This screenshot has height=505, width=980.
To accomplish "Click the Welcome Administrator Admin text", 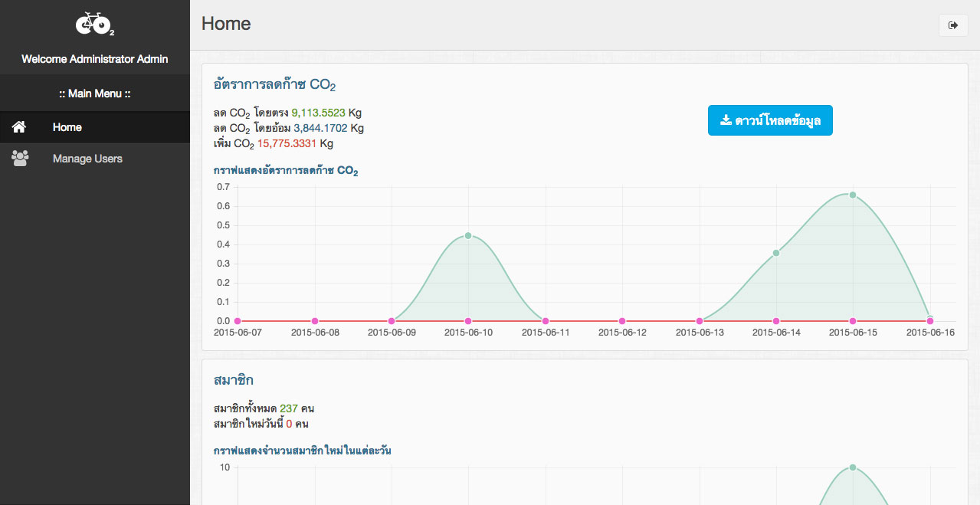I will click(95, 59).
